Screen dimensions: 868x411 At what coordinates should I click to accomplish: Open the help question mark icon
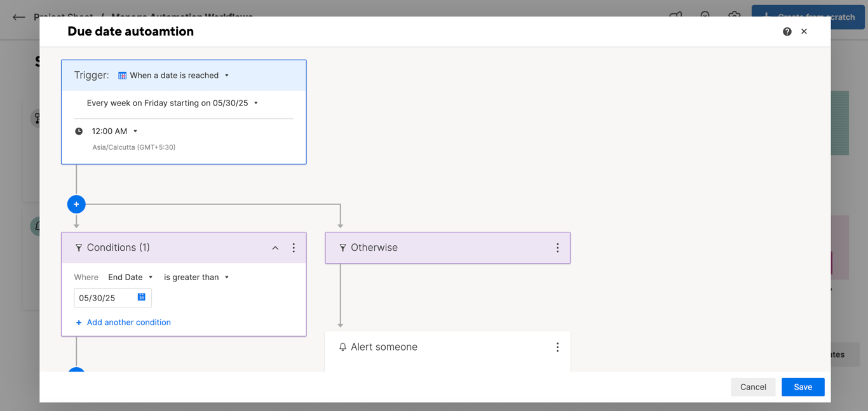787,32
